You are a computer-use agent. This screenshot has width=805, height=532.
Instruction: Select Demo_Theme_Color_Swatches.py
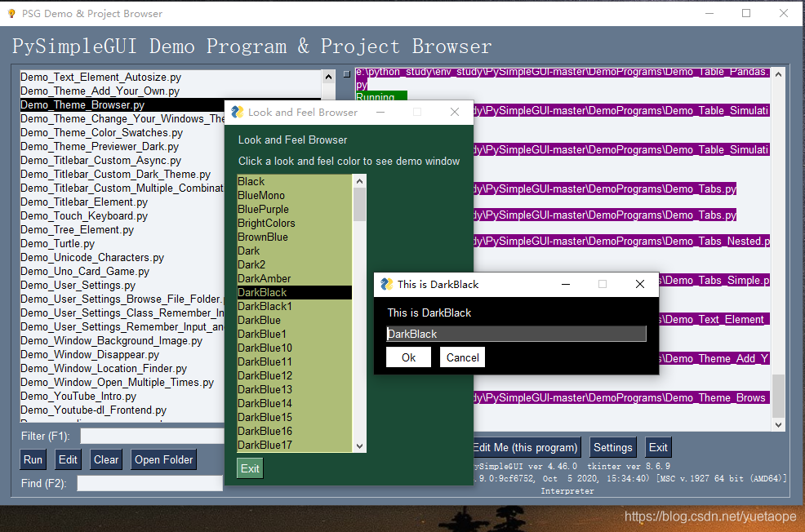[x=122, y=132]
